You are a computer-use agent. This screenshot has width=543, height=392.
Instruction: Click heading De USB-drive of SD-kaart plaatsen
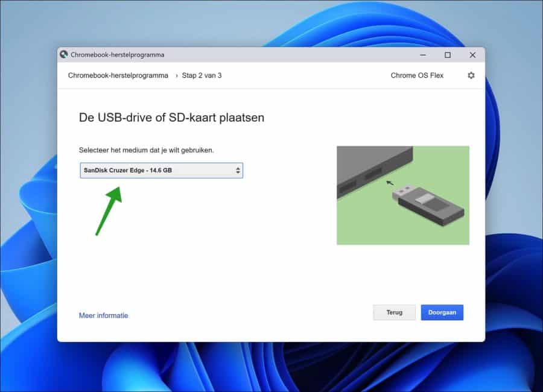[171, 118]
